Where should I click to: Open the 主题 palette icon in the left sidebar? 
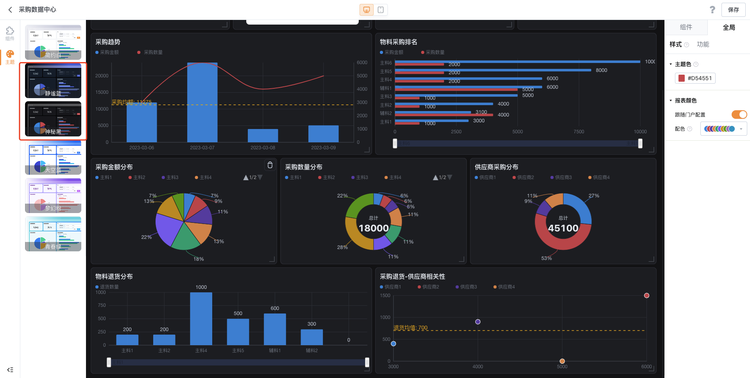point(10,57)
